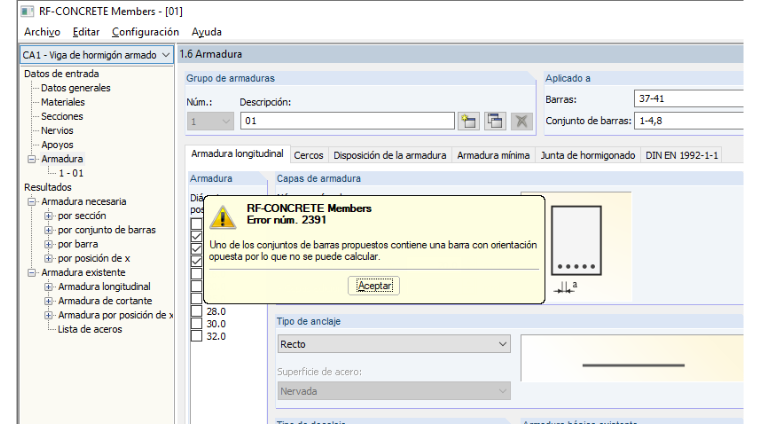
Task: Click the 'Grupo de armaduras' section header
Action: coord(230,78)
